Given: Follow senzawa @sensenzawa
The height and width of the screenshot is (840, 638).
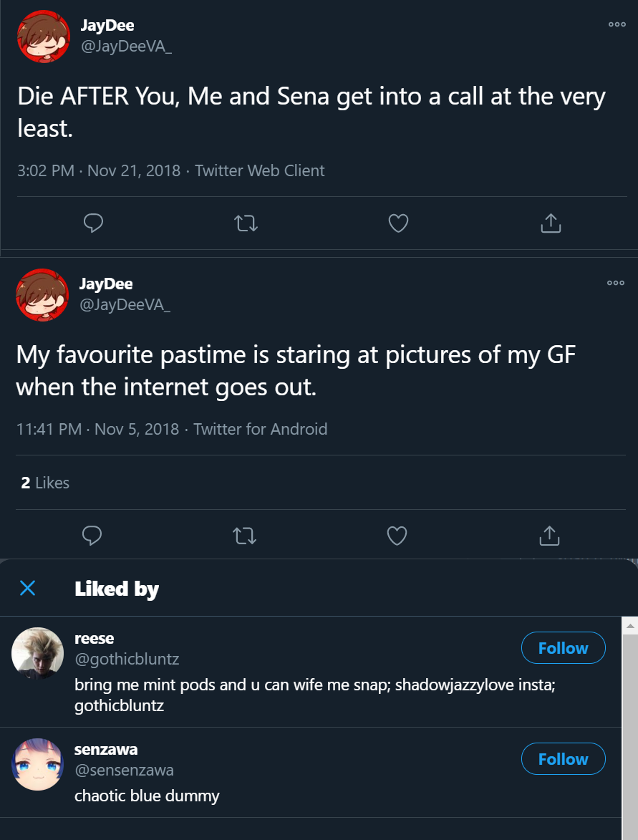Looking at the screenshot, I should click(x=563, y=759).
